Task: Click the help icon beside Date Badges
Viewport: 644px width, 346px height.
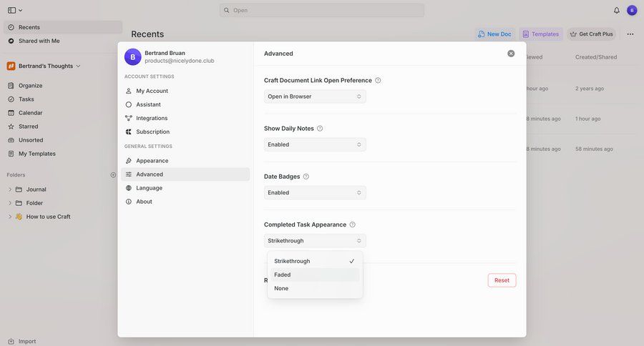Action: tap(306, 177)
